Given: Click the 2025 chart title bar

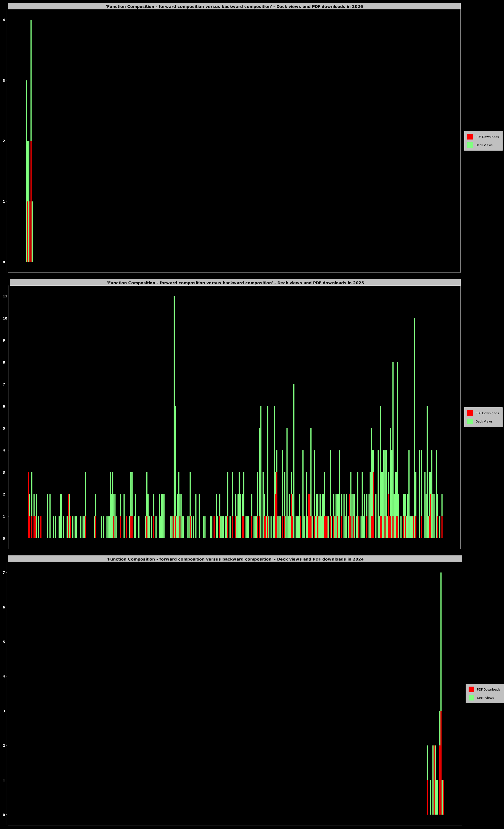Looking at the screenshot, I should [x=235, y=283].
